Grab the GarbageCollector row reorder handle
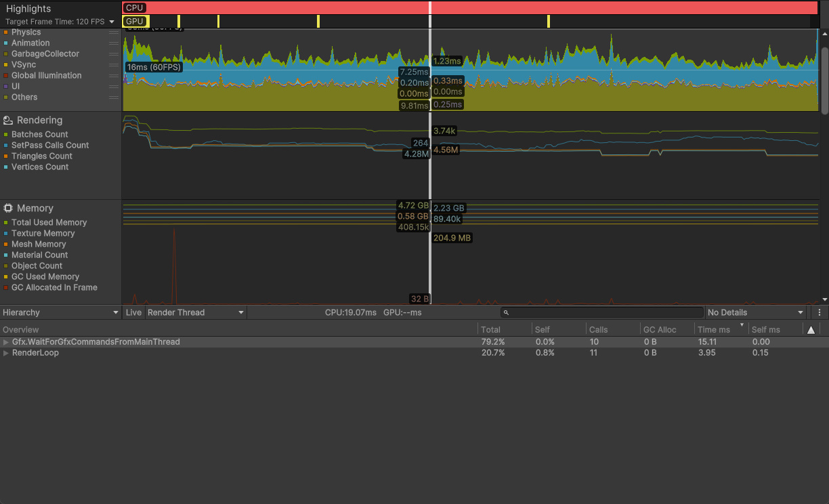 114,54
